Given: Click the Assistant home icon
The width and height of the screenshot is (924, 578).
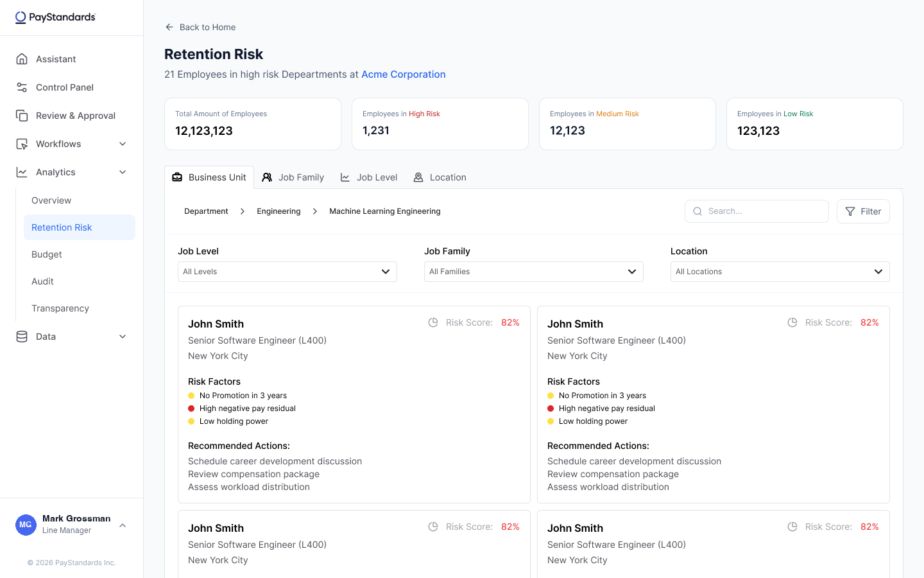Looking at the screenshot, I should pyautogui.click(x=22, y=59).
